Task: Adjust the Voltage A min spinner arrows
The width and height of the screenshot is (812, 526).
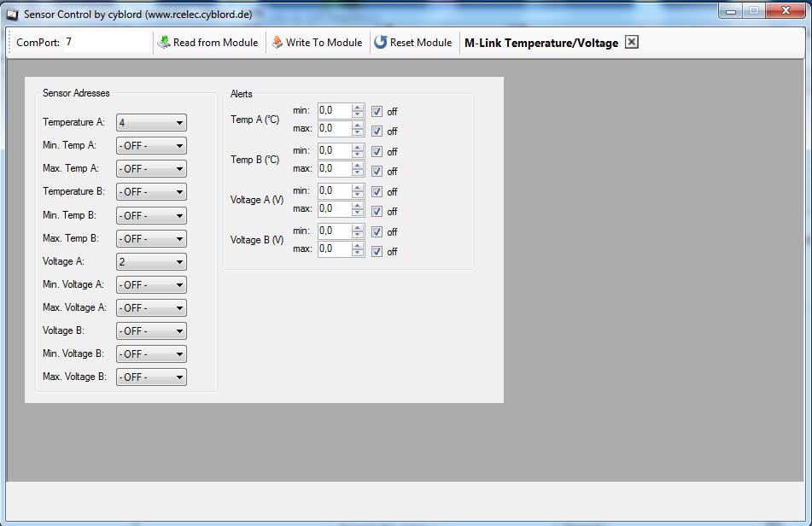Action: (x=357, y=190)
